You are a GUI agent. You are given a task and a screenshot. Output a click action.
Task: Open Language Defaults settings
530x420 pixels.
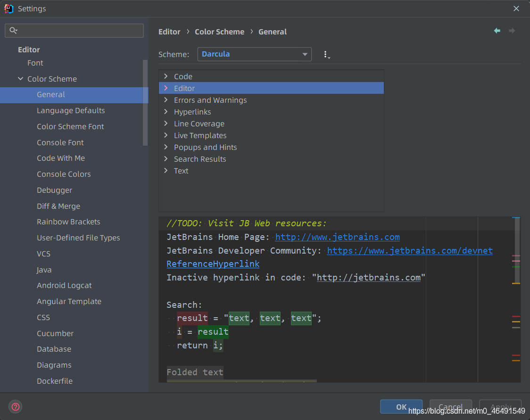point(71,110)
